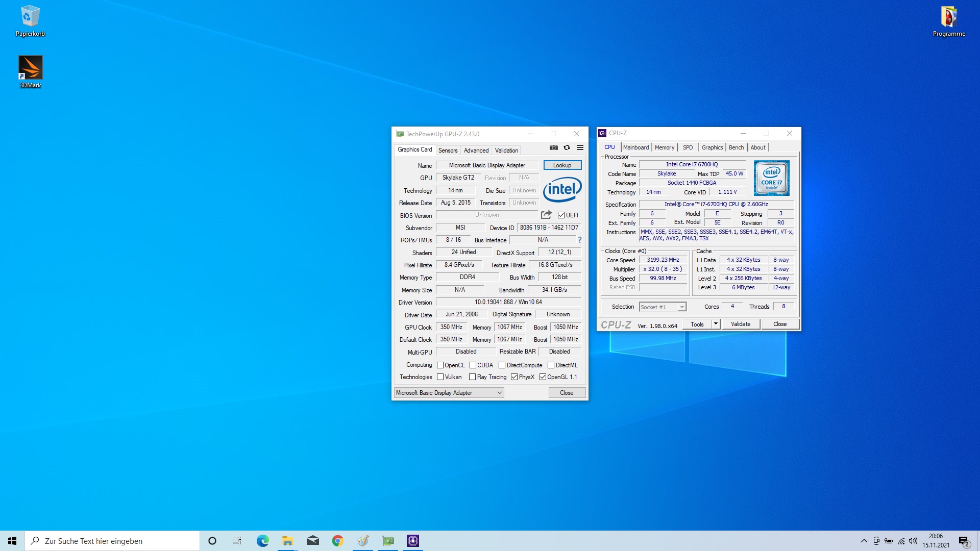Open the volume control in system tray
Screen dimensions: 980x551
(913, 541)
